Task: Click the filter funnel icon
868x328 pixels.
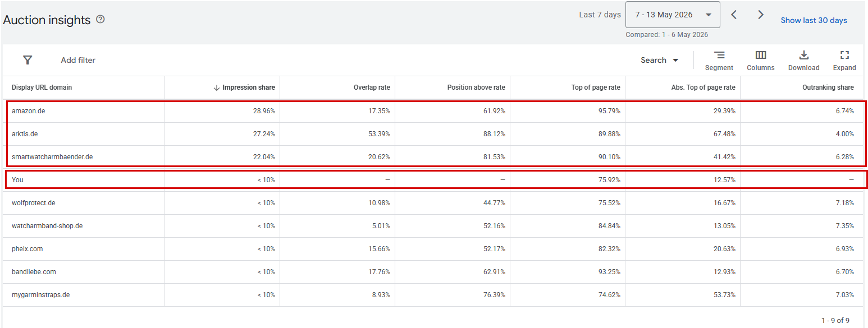Action: (x=28, y=60)
